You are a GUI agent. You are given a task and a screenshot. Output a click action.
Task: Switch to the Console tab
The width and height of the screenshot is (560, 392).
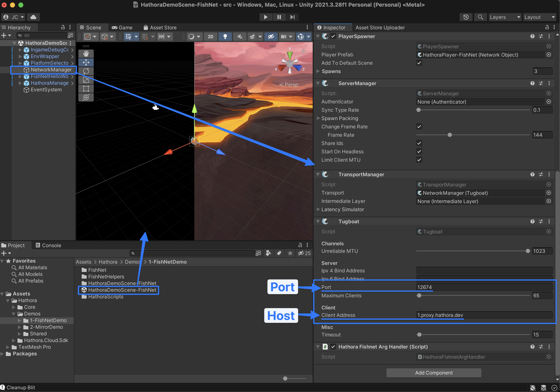point(48,245)
